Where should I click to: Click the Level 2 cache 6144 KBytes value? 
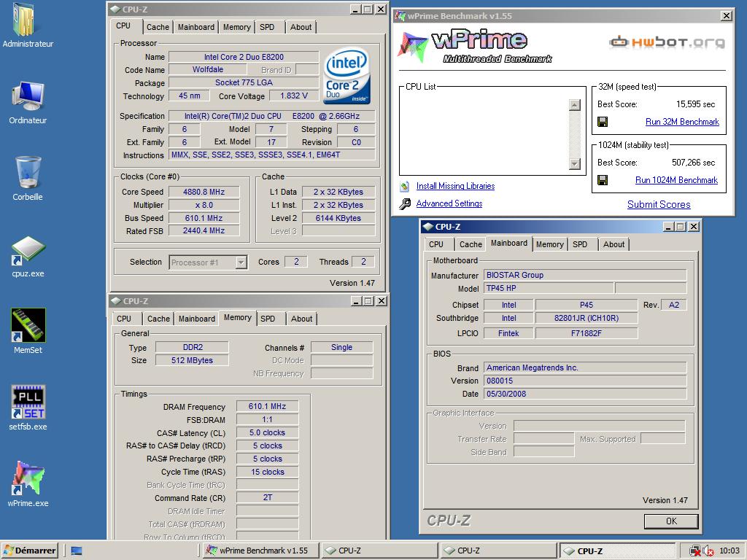tap(338, 218)
